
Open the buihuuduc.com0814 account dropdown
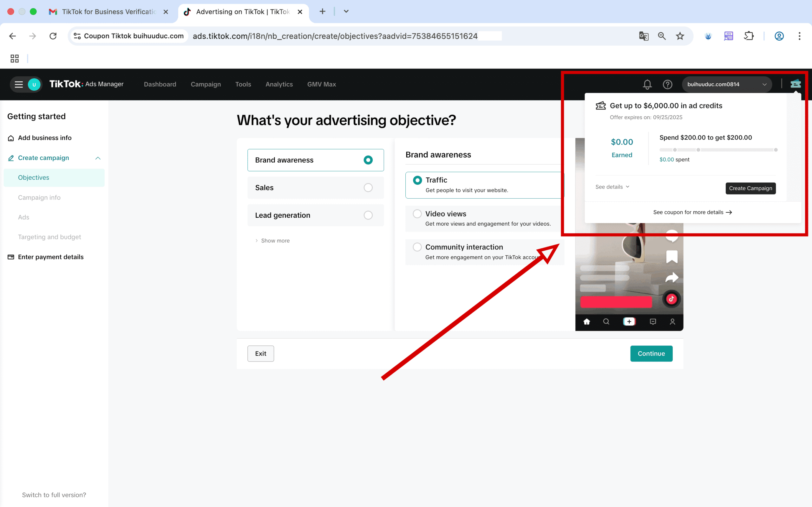[726, 85]
